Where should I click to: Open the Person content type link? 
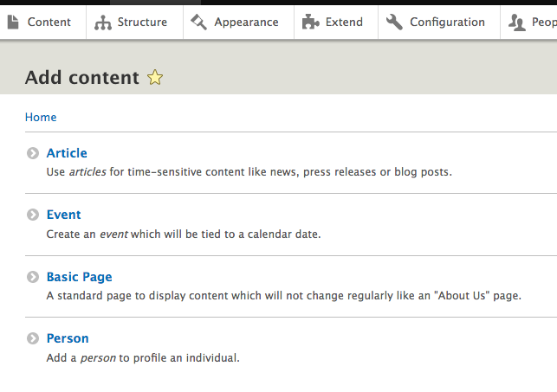point(68,338)
